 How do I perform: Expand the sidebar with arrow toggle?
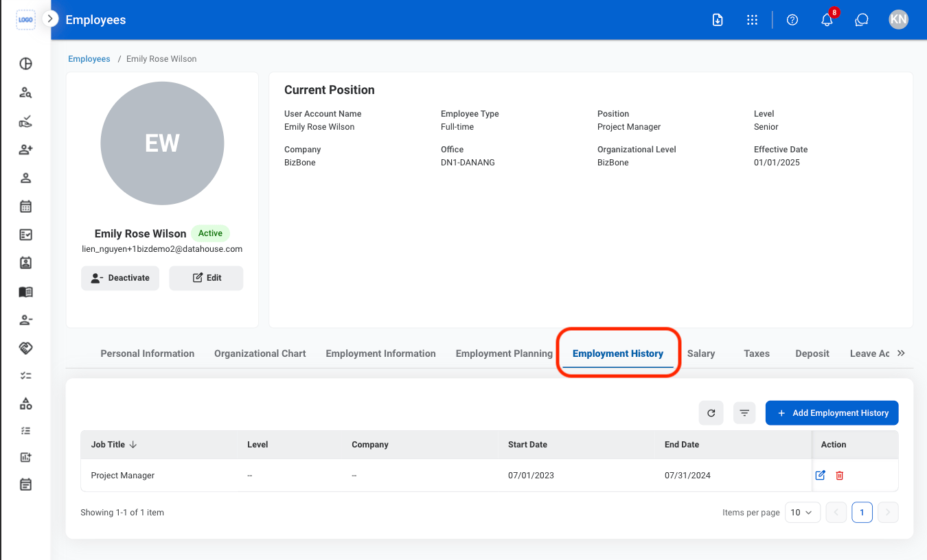point(49,19)
